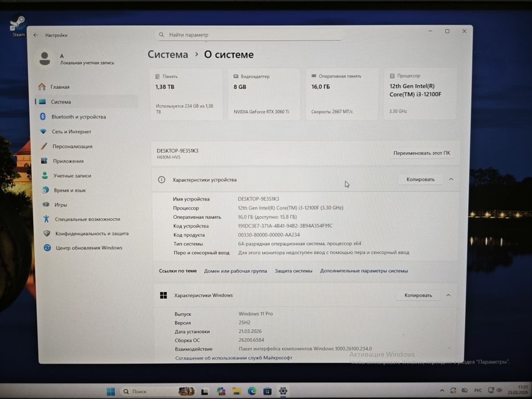532x399 pixels.
Task: Open Соглашение об использовании служб Майкрософт
Action: tap(234, 357)
